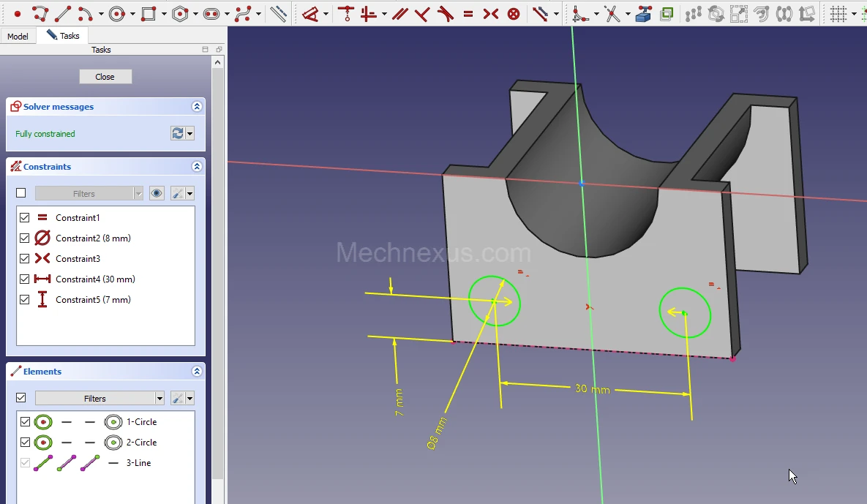The width and height of the screenshot is (867, 504).
Task: Click the equal constraint toolbar icon
Action: pos(468,14)
